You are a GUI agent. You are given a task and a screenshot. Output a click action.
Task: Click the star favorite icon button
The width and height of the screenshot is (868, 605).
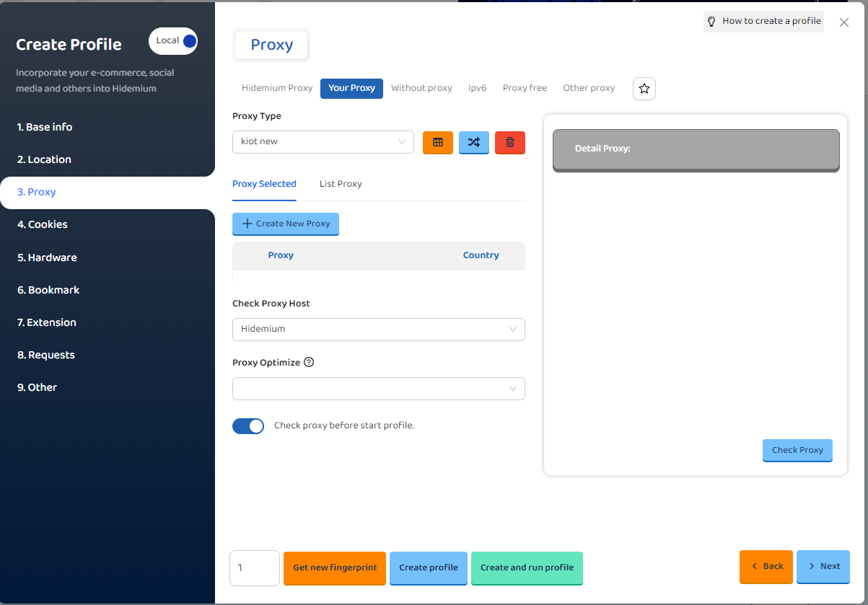coord(644,89)
